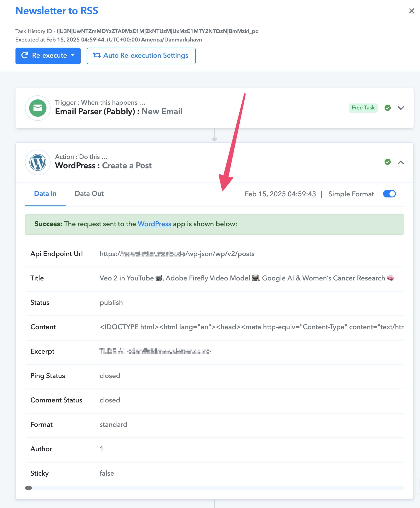Click the Task History ID text
Image resolution: width=420 pixels, height=508 pixels.
(137, 31)
